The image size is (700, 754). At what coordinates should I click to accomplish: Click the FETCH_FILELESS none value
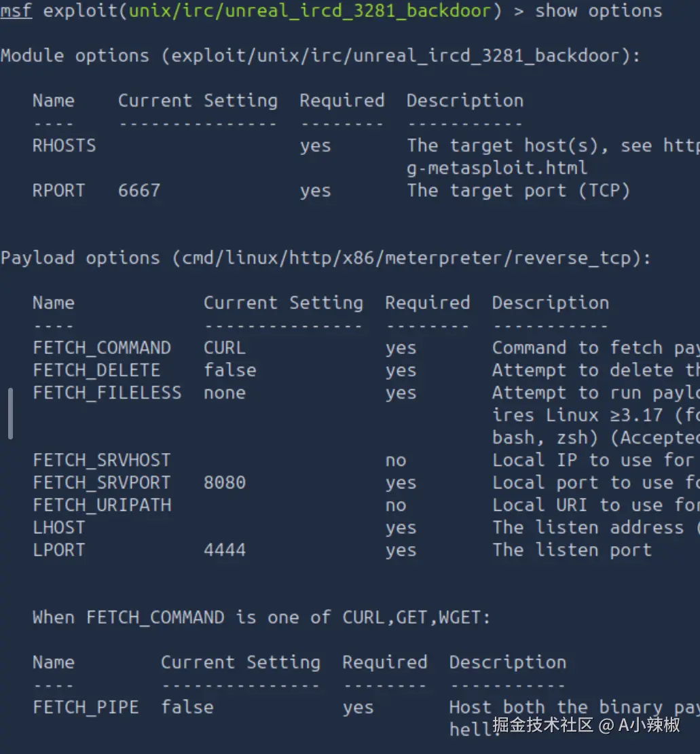pos(225,393)
